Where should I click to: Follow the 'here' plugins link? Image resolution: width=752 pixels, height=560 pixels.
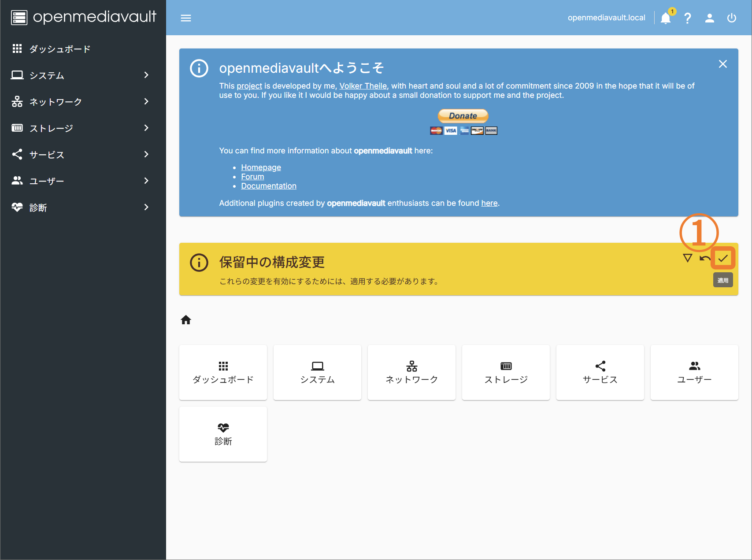(x=489, y=203)
